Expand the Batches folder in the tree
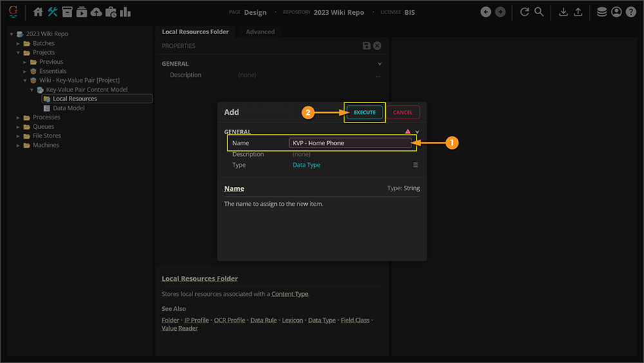This screenshot has height=363, width=644. (19, 43)
